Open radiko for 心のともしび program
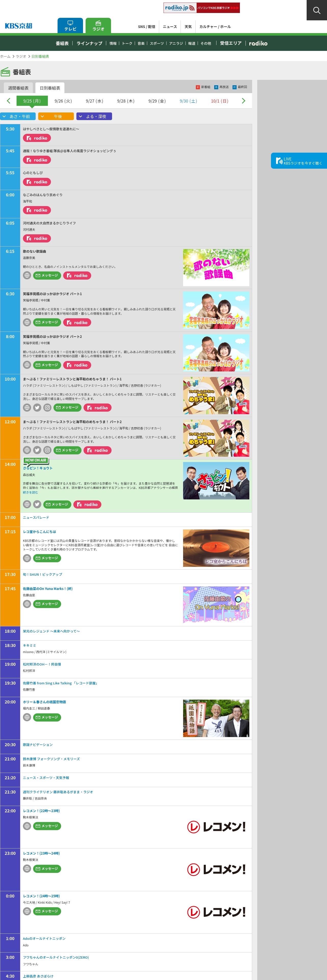327x980 pixels. (37, 182)
